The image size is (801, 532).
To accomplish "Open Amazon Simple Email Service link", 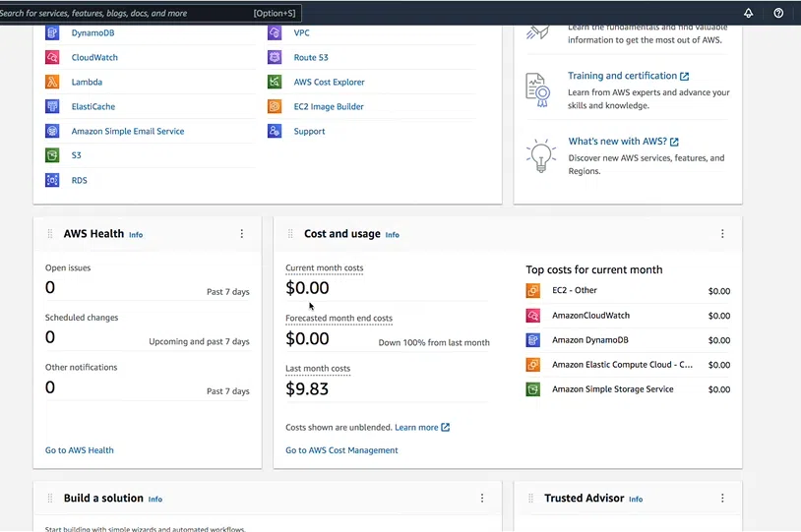I will coord(128,131).
